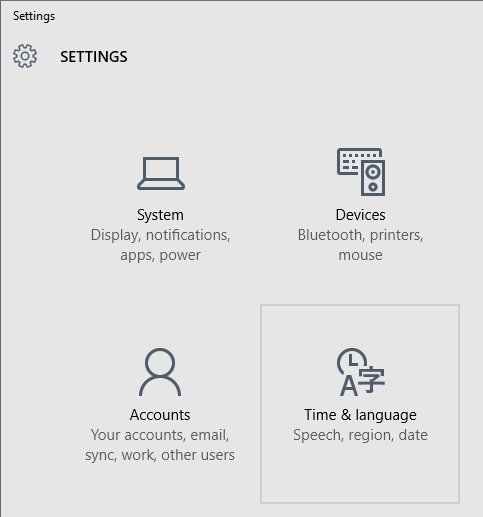Click the 'Your accounts, email,' description text
Viewport: 483px width, 517px height.
pyautogui.click(x=160, y=435)
